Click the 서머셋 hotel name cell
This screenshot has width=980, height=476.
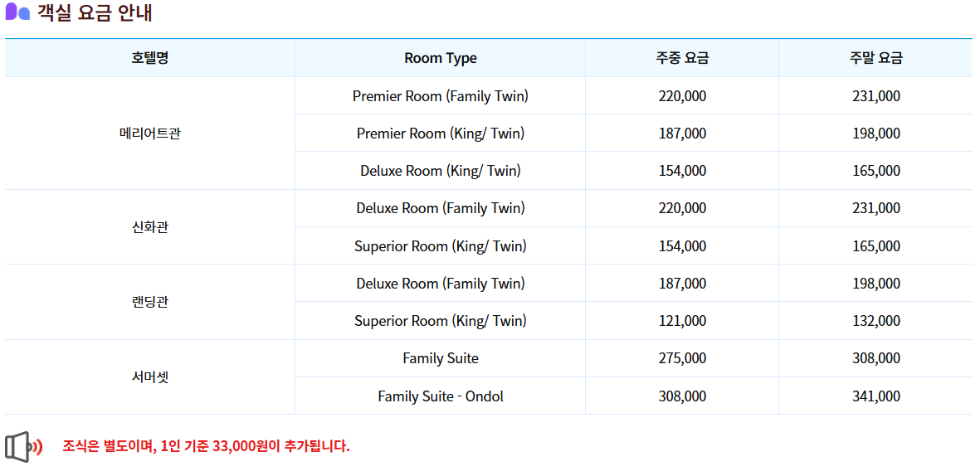(x=150, y=376)
